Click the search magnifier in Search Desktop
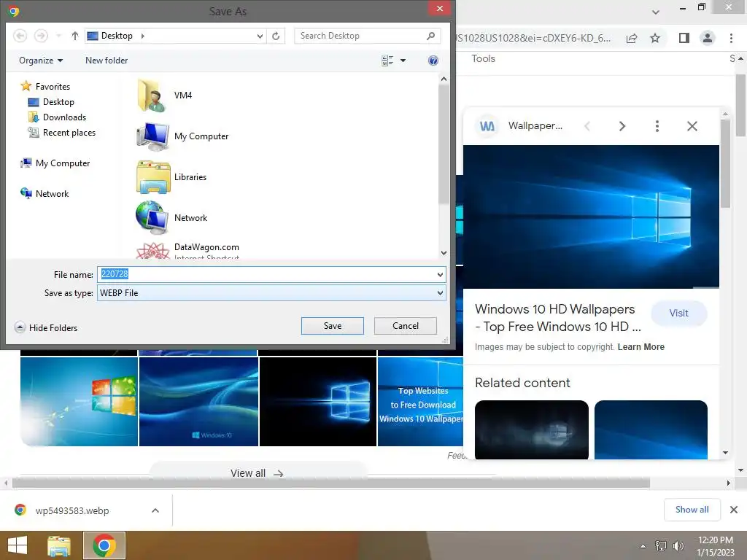Image resolution: width=747 pixels, height=560 pixels. tap(430, 36)
